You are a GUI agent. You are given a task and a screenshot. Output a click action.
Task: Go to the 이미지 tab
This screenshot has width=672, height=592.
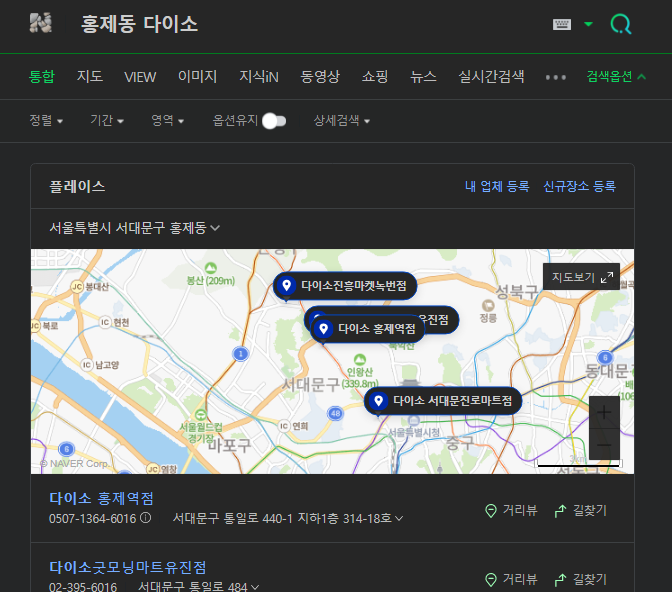[198, 77]
